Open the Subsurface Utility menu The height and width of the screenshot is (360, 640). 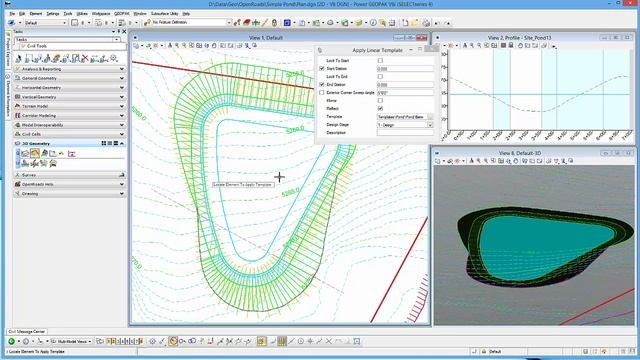pos(164,13)
